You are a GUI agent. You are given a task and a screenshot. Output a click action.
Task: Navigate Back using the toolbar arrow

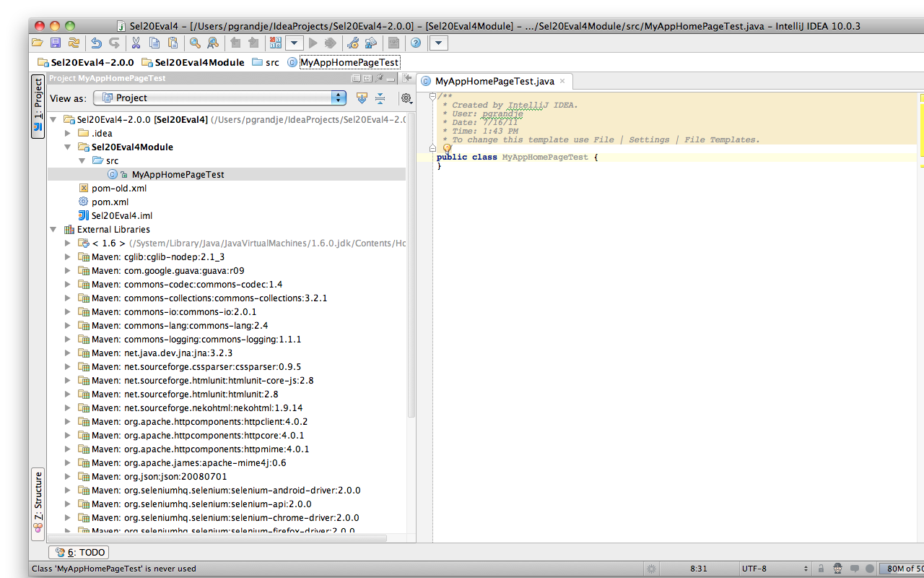235,43
